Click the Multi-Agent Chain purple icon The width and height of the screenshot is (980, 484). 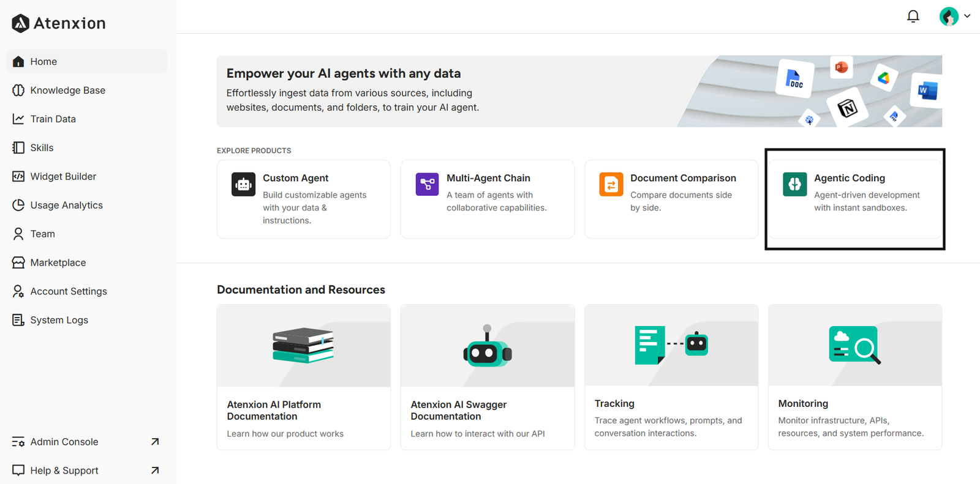(427, 184)
